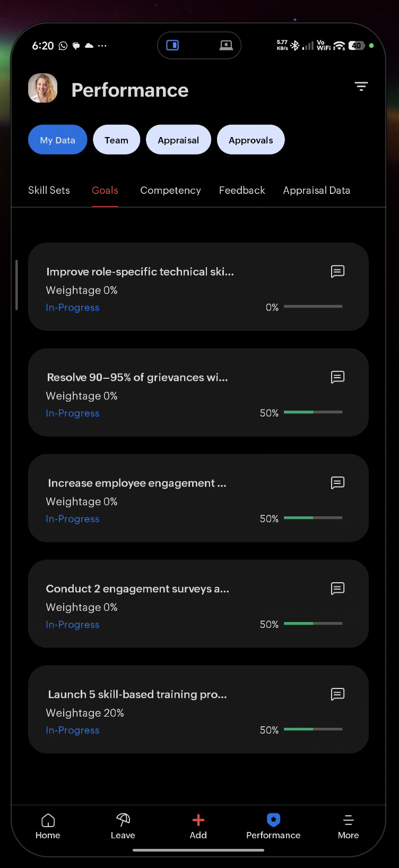This screenshot has width=399, height=868.
Task: Tap the user profile photo
Action: 43,88
